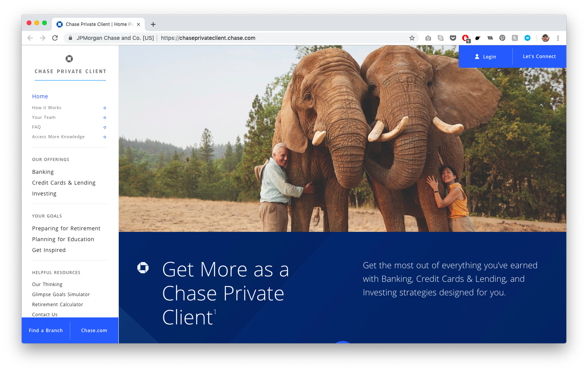Image resolution: width=588 pixels, height=372 pixels.
Task: Jump to the FAQ section
Action: pos(36,127)
